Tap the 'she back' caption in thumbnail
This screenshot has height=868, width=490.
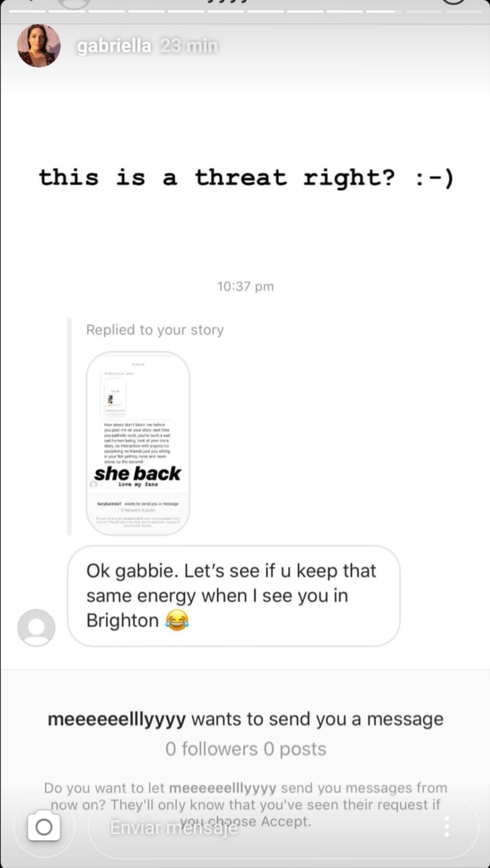137,474
